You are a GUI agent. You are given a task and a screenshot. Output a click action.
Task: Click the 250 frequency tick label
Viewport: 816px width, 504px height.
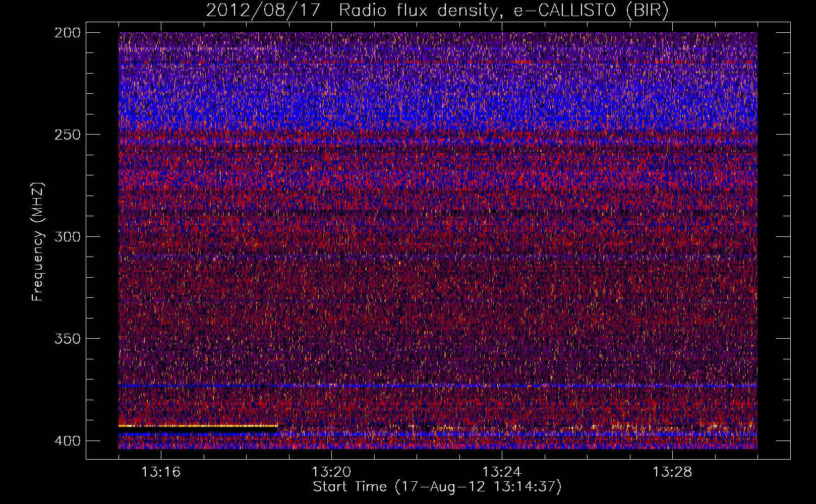point(67,135)
